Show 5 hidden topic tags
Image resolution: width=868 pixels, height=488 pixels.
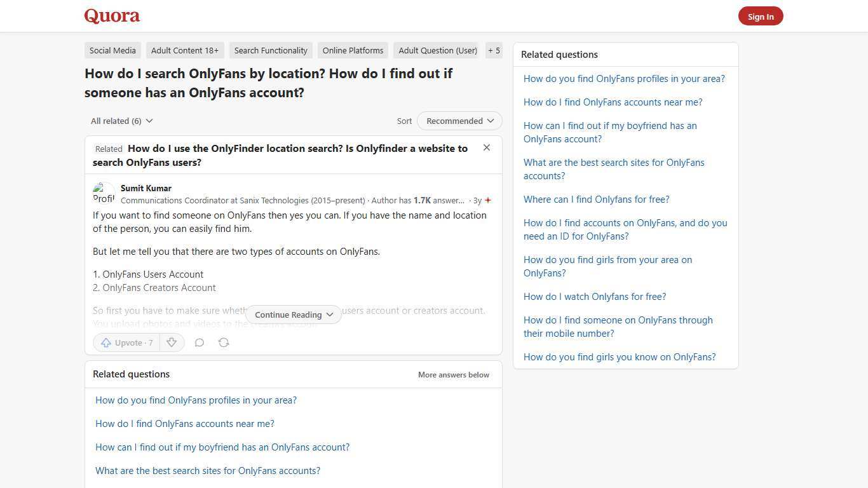[494, 50]
